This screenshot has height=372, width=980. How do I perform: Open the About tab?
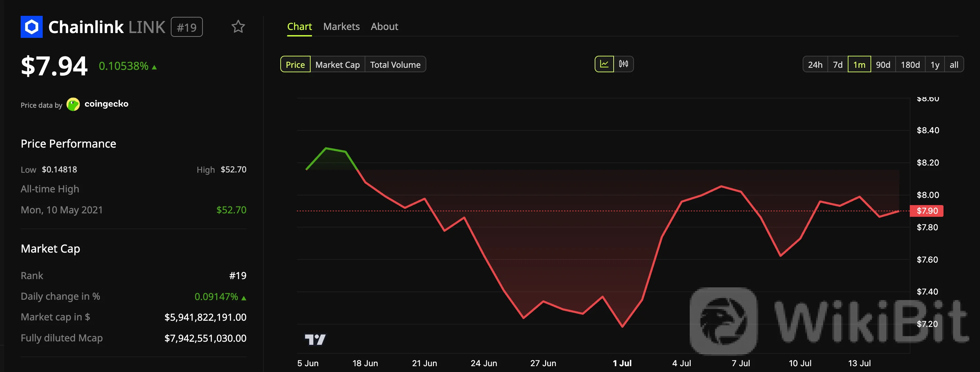(384, 26)
